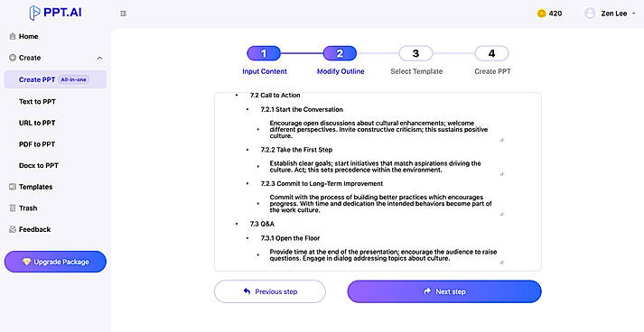Click the Next step button
The width and height of the screenshot is (644, 332).
[444, 291]
